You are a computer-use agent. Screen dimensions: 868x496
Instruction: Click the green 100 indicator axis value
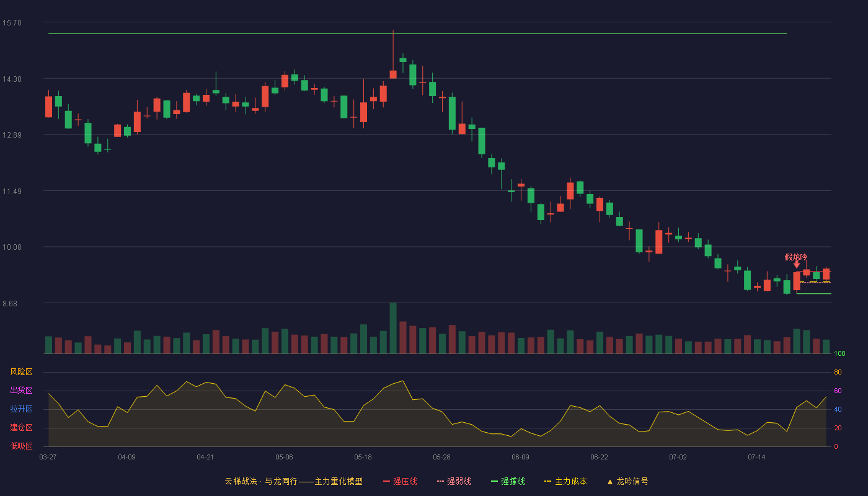tap(839, 354)
